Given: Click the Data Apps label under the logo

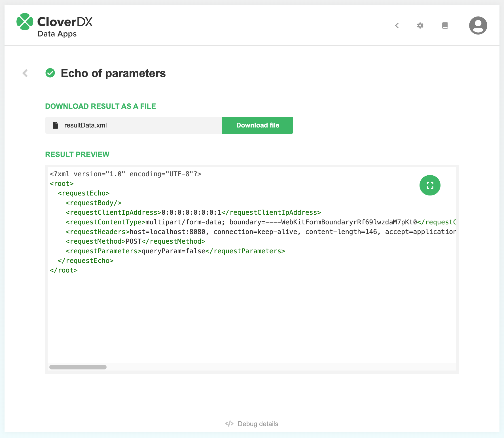Looking at the screenshot, I should coord(57,34).
